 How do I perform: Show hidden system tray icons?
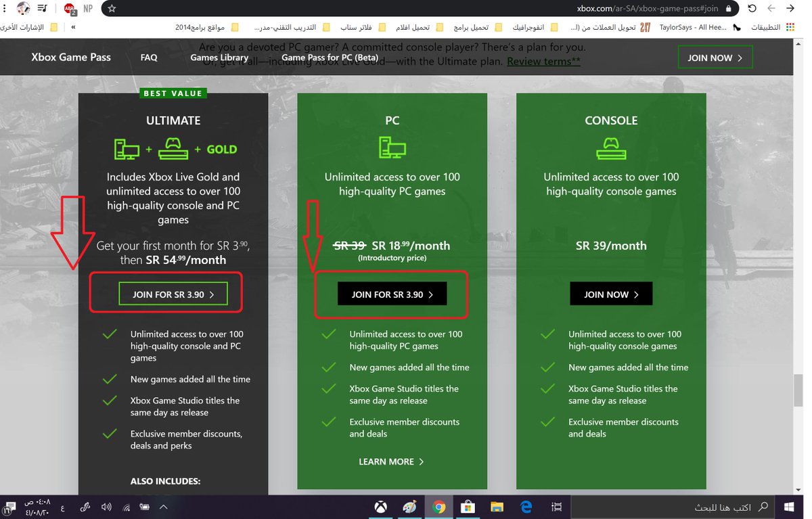[x=163, y=507]
